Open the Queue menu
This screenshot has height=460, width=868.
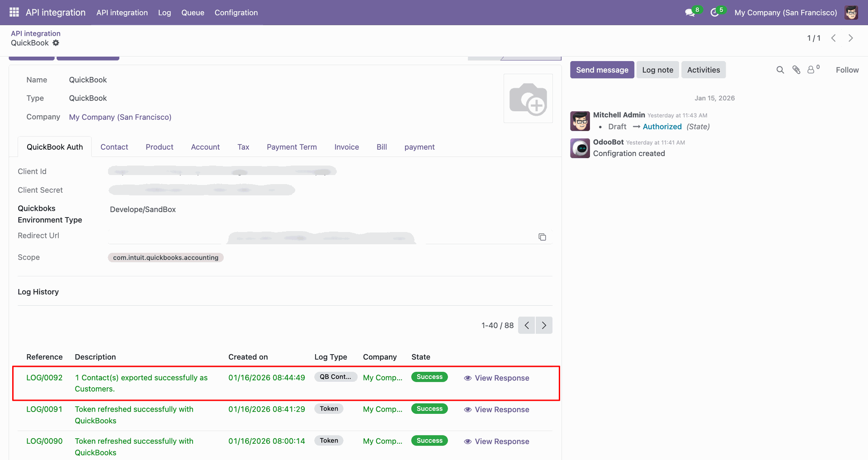tap(193, 13)
